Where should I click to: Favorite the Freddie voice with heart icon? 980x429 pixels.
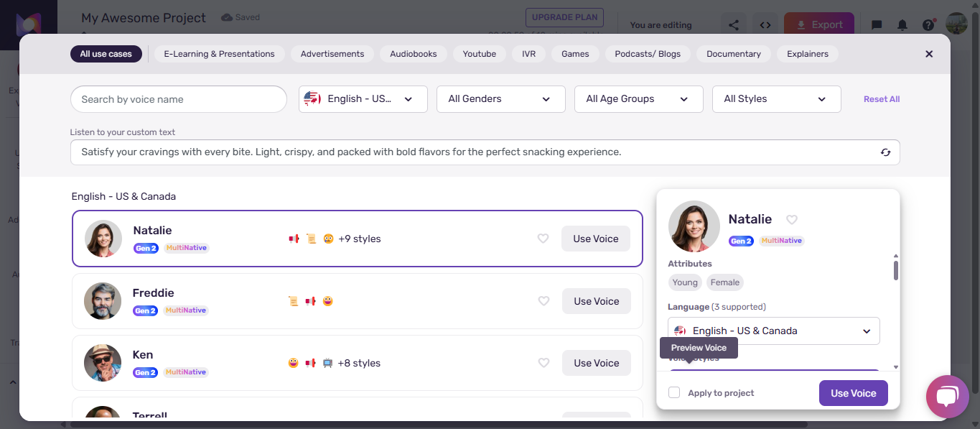coord(544,301)
